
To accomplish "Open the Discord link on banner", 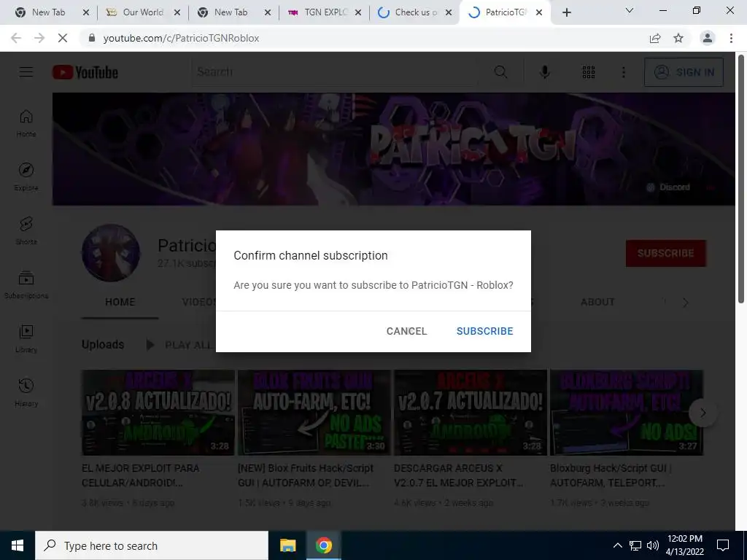I will click(669, 187).
